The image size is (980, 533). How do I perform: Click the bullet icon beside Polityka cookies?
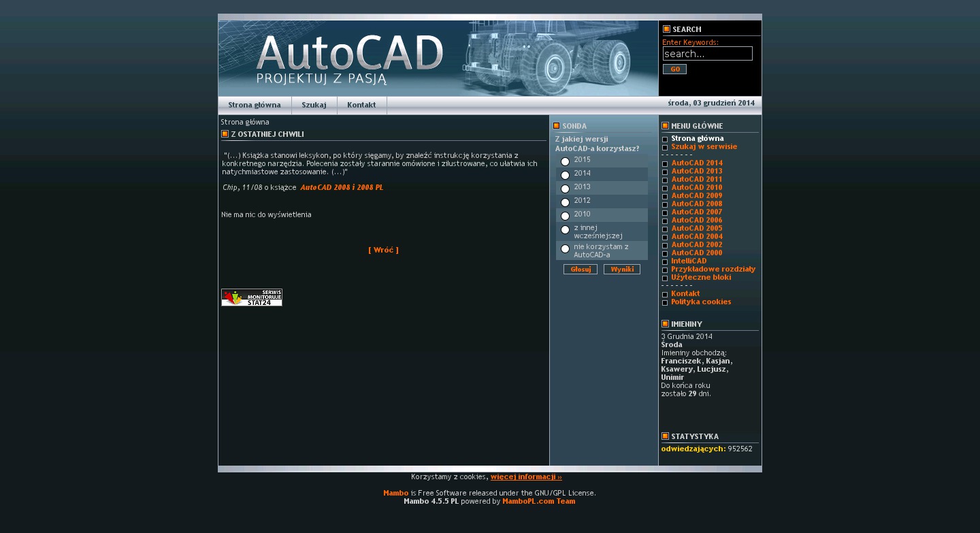coord(665,303)
